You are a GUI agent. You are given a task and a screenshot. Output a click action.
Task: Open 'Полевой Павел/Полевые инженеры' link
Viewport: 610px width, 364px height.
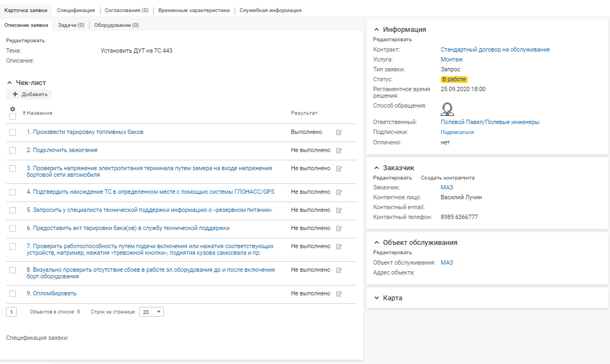pyautogui.click(x=490, y=122)
